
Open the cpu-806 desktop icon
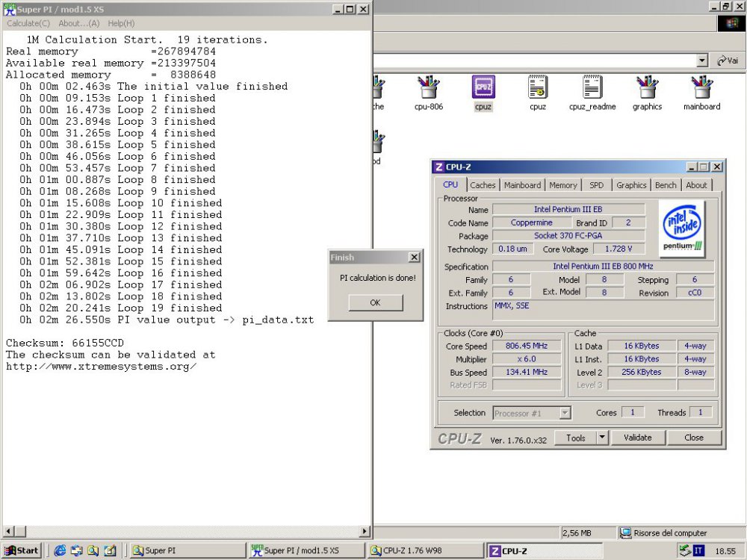(x=428, y=90)
